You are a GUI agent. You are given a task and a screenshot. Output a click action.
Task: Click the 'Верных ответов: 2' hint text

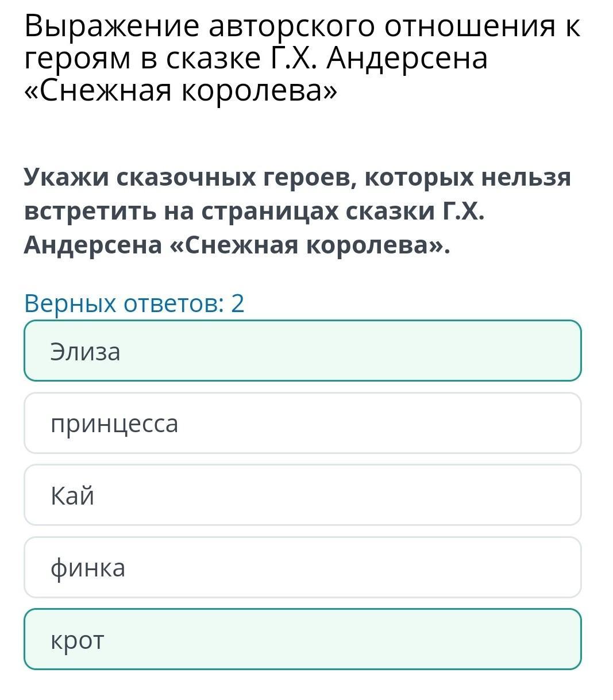click(x=134, y=303)
